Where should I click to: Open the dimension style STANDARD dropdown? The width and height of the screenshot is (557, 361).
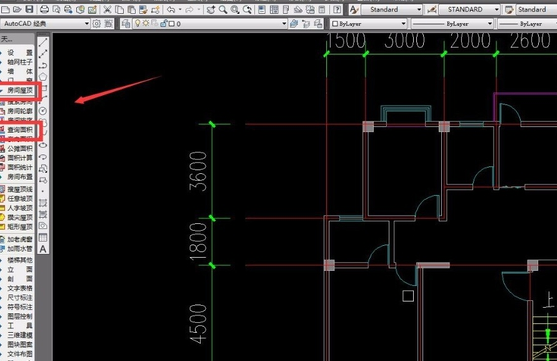tap(469, 10)
